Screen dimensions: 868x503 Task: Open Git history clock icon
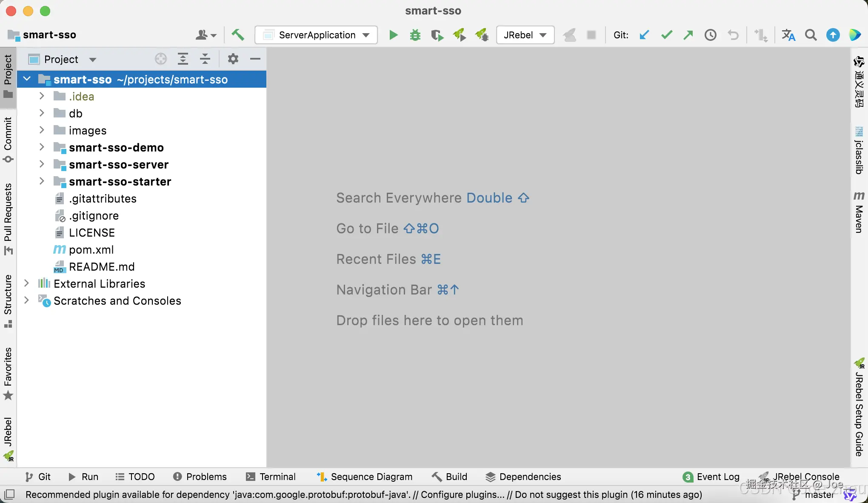[x=710, y=35]
